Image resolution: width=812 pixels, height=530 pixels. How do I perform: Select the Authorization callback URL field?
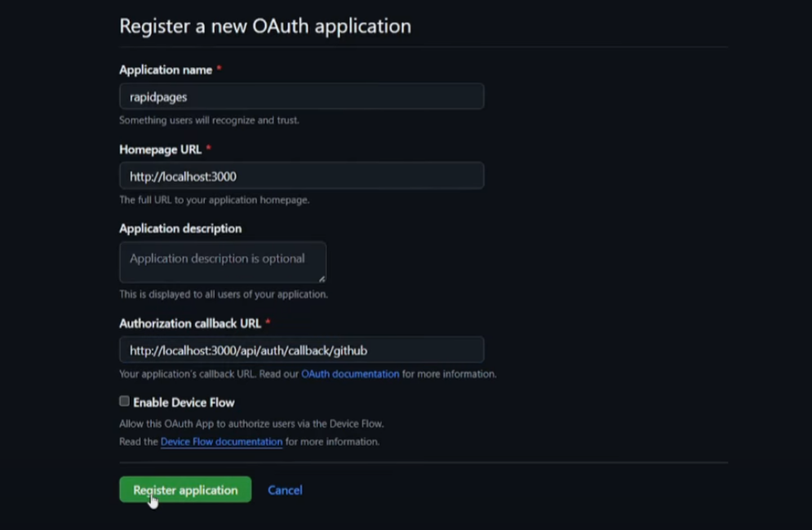point(301,350)
